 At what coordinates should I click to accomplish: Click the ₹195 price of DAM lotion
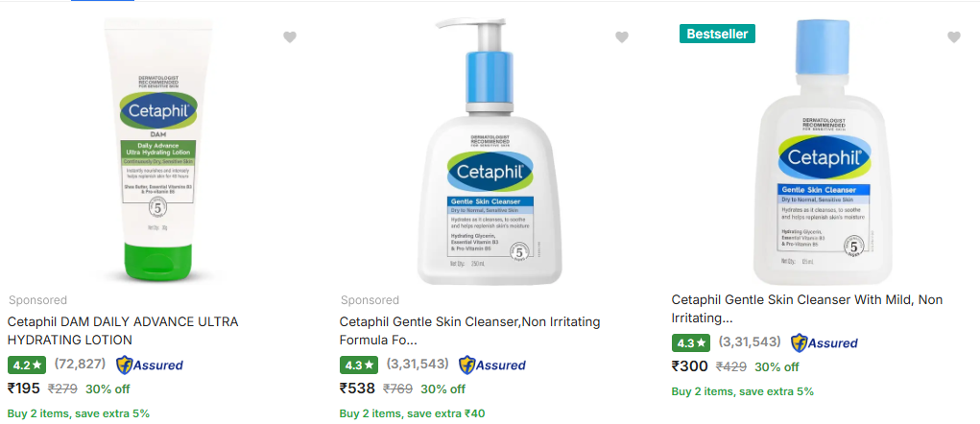coord(25,389)
